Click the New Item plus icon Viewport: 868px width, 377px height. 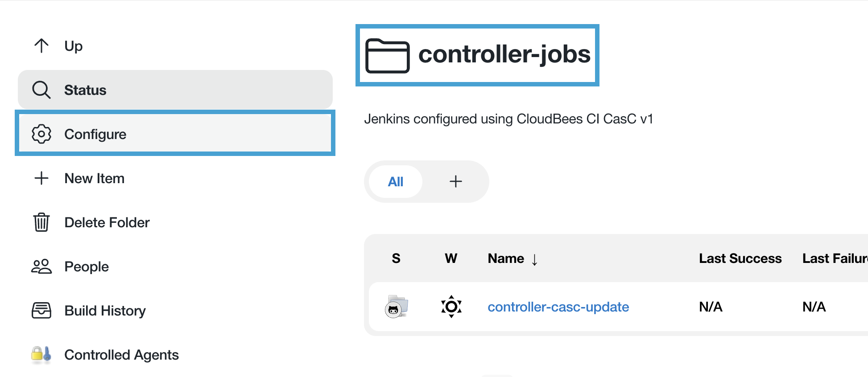pos(41,178)
